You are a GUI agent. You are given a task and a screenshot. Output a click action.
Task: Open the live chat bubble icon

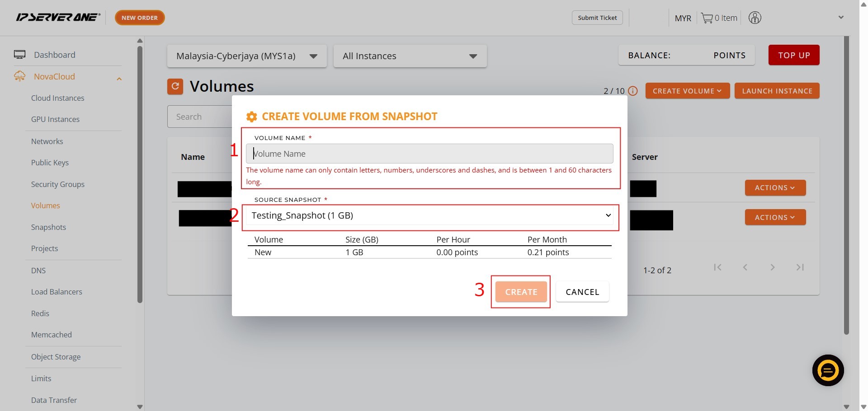(828, 370)
